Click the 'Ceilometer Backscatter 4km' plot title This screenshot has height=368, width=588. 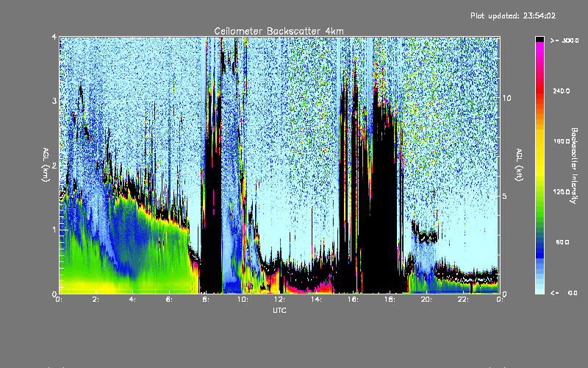279,31
